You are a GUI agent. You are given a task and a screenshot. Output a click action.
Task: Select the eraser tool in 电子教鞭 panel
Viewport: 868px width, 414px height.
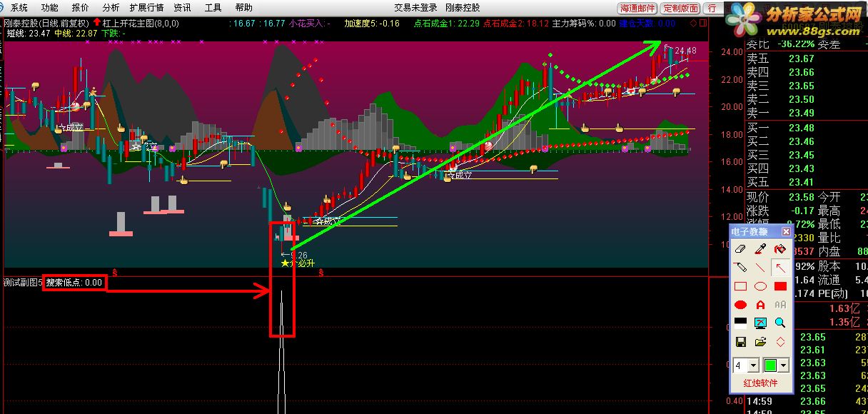pos(740,249)
